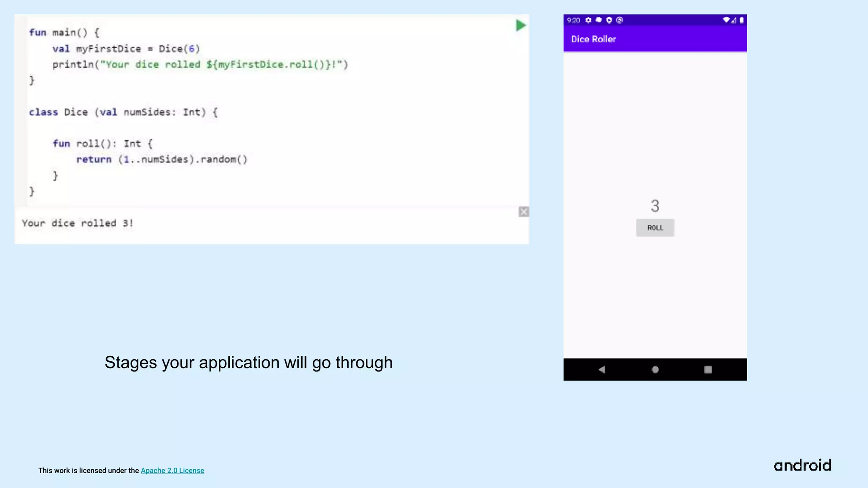Screen dimensions: 868x488
Task: Click the dice result number 3
Action: [x=655, y=206]
